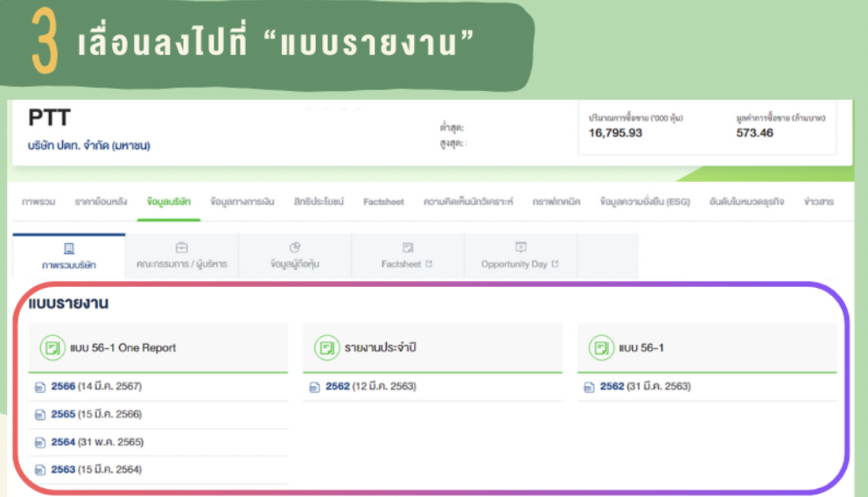The image size is (868, 497).
Task: Switch to ราคาย้อนหลัง tab
Action: pos(101,202)
